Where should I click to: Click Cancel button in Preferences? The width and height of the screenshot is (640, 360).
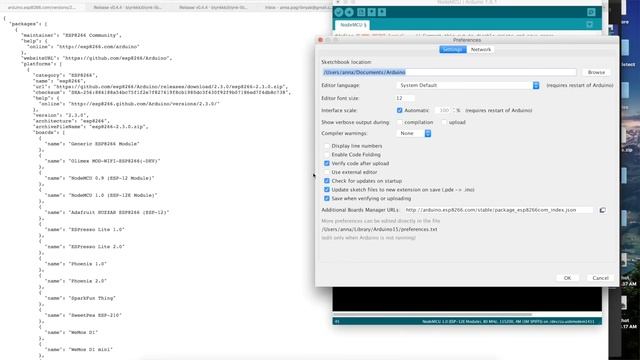pyautogui.click(x=600, y=278)
